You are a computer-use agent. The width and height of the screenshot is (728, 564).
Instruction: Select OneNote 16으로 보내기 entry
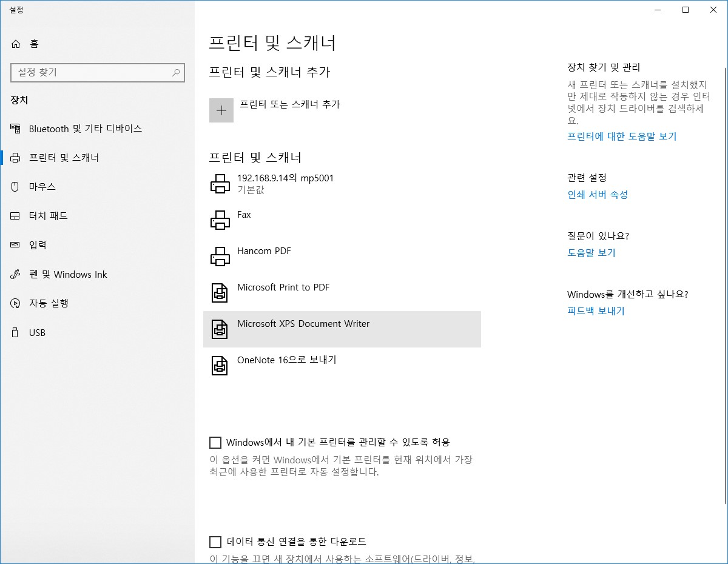pyautogui.click(x=342, y=366)
